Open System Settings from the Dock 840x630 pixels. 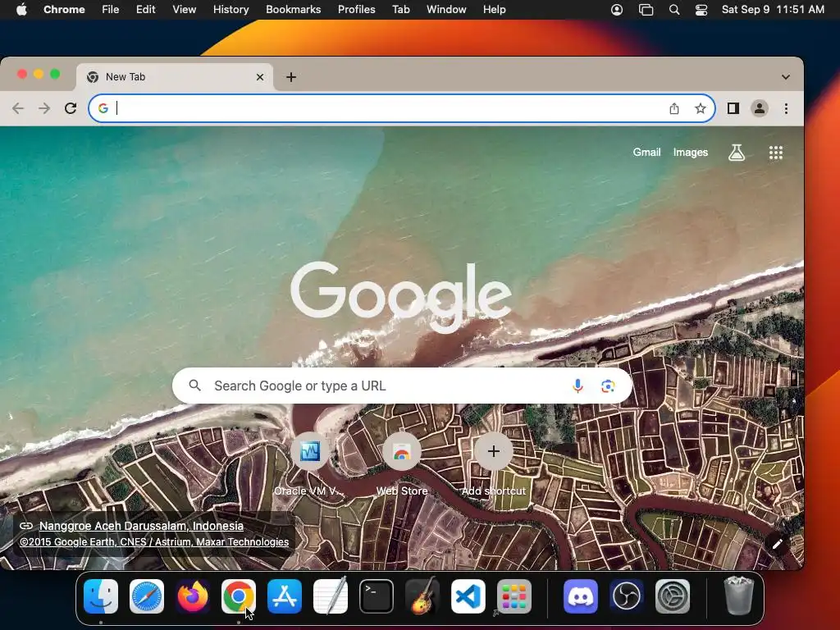(673, 596)
